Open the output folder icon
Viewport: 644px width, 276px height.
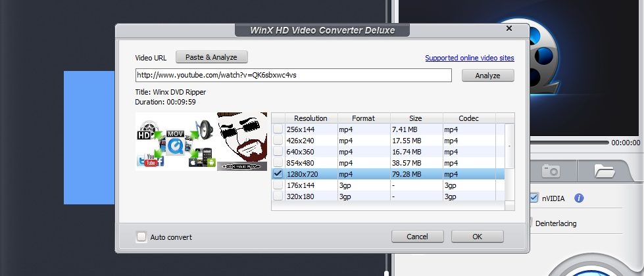coord(604,171)
